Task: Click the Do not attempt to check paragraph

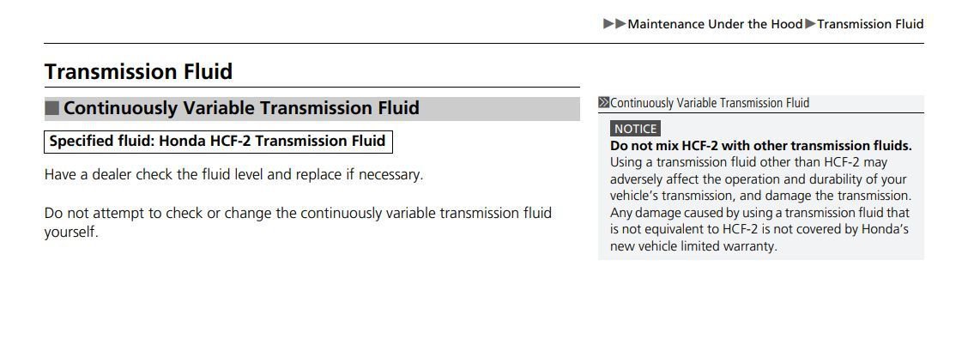Action: coord(298,222)
